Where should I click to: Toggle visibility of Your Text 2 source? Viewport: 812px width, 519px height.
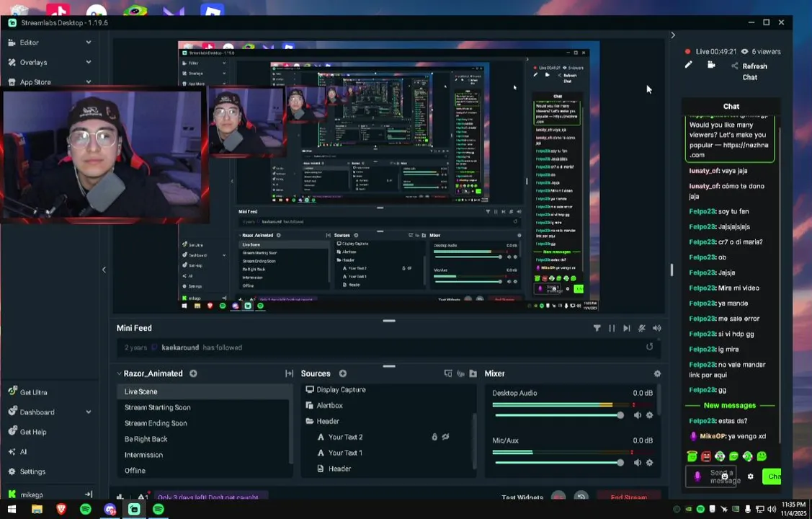[445, 437]
